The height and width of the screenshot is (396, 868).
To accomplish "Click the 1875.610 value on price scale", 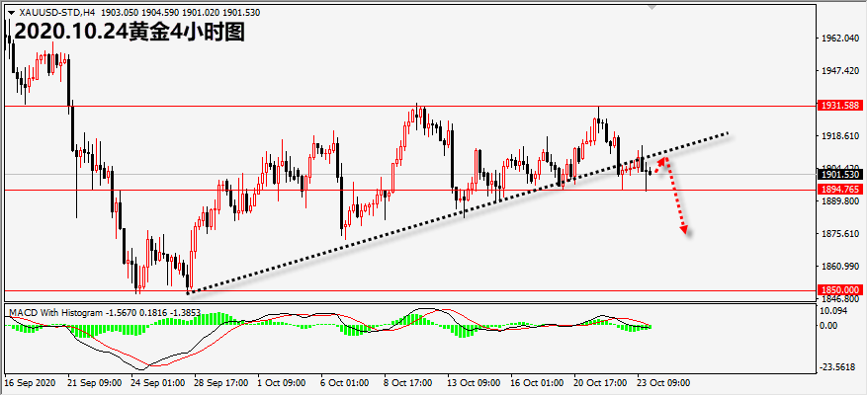I will coord(838,234).
